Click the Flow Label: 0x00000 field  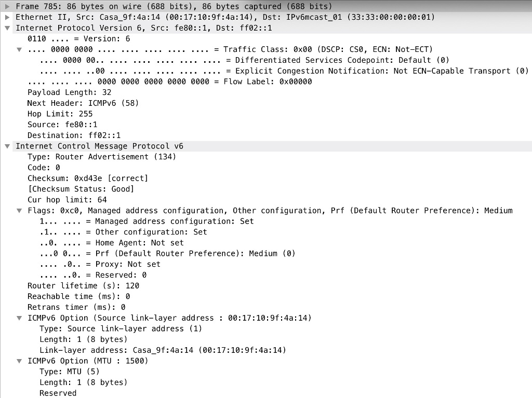point(169,81)
